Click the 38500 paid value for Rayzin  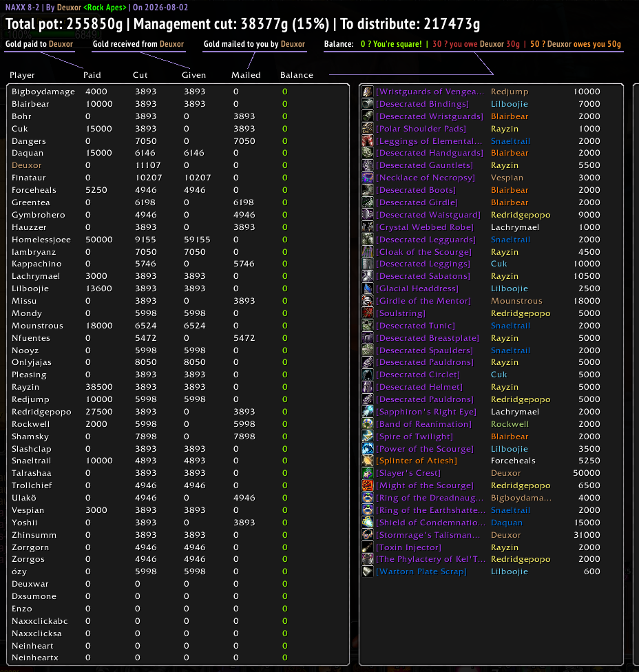coord(99,387)
